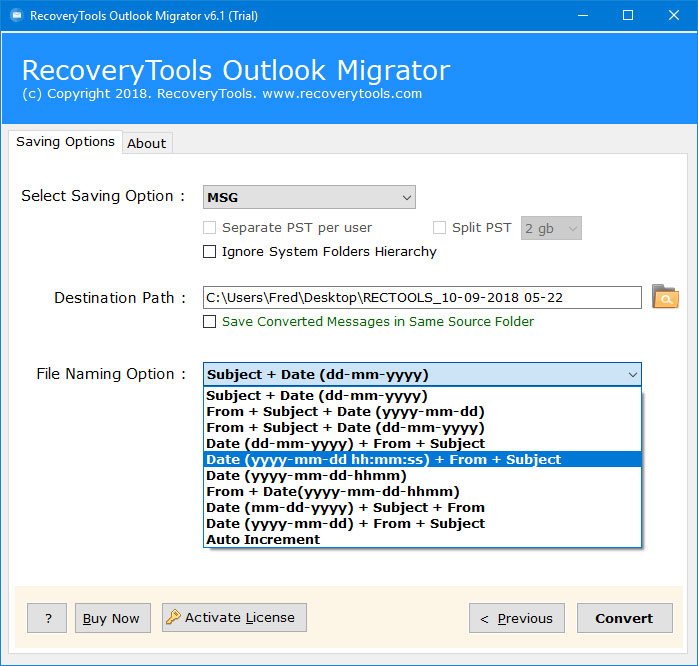Minimize the Outlook Migrator window

click(x=583, y=16)
